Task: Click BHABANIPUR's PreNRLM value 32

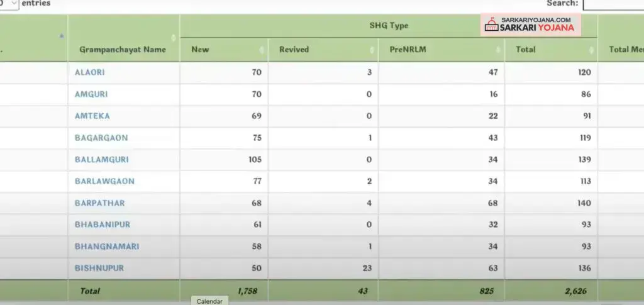Action: pos(493,225)
